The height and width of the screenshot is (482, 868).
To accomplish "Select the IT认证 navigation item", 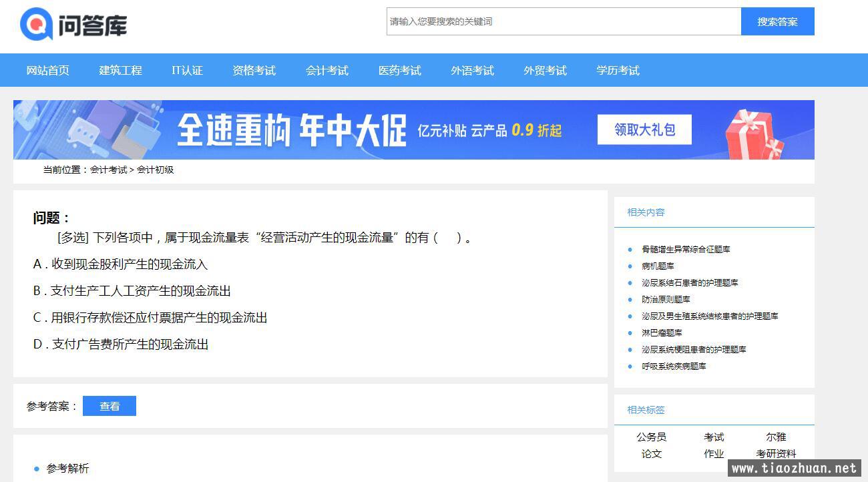I will (187, 70).
